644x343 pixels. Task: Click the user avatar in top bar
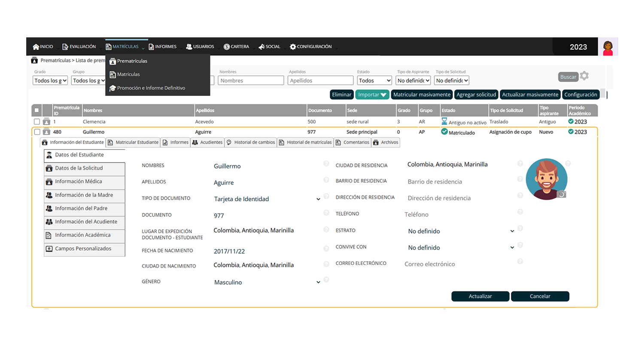pyautogui.click(x=608, y=47)
